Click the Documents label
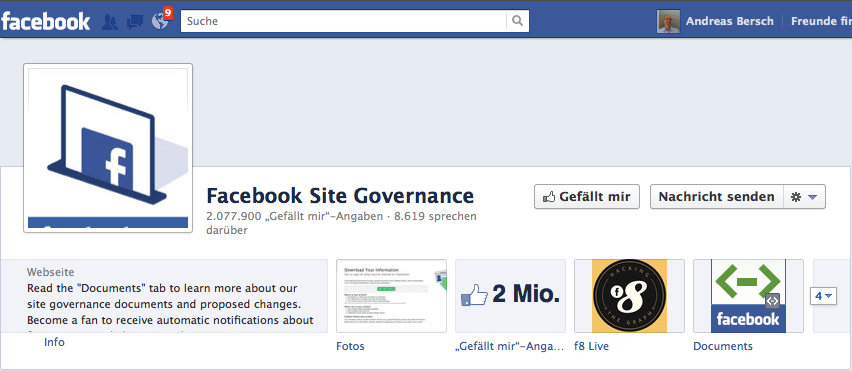 pos(723,346)
